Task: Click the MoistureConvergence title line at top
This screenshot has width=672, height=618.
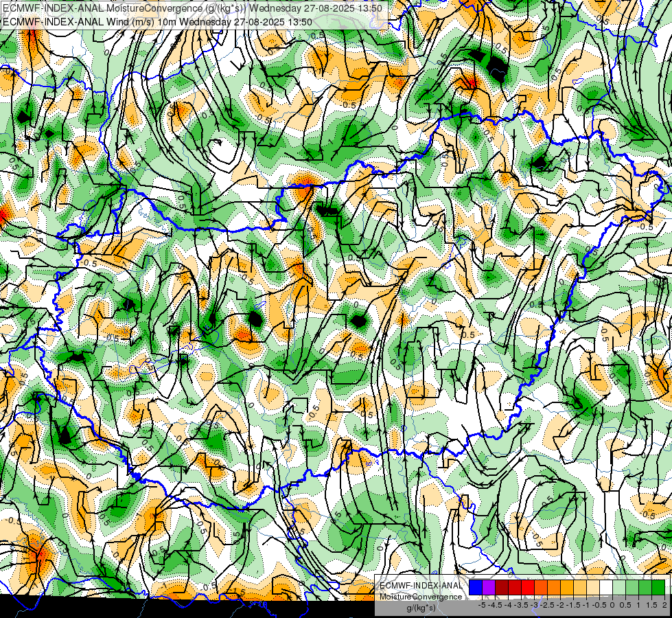Action: click(x=192, y=8)
